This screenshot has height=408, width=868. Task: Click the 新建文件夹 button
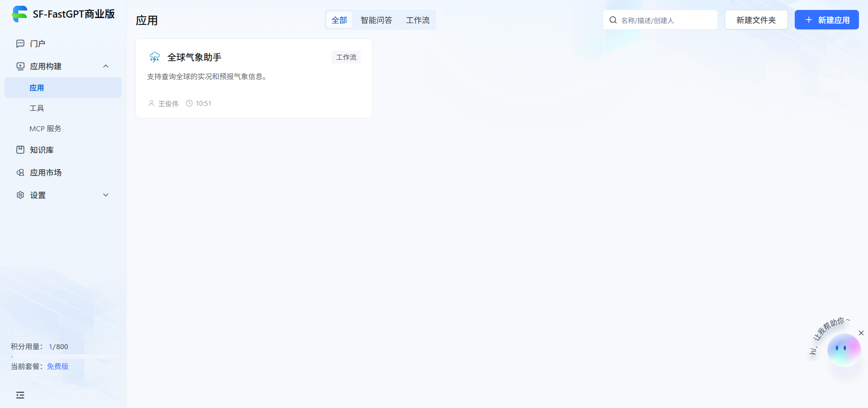point(756,20)
